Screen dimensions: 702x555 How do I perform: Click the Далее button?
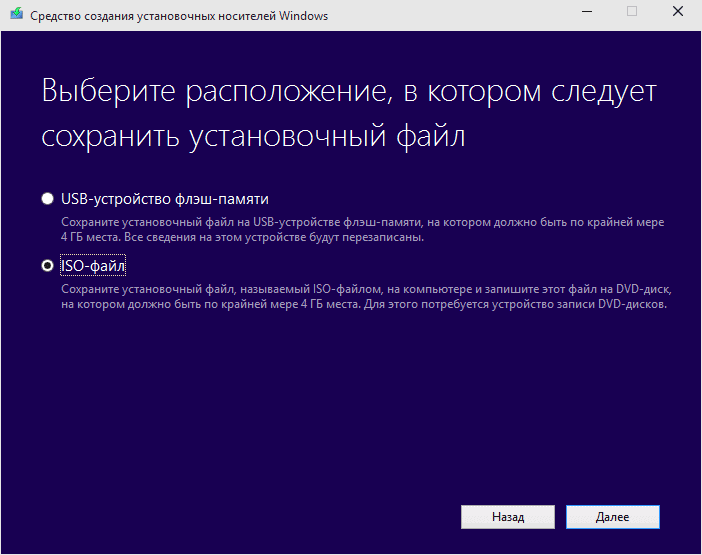click(x=612, y=517)
